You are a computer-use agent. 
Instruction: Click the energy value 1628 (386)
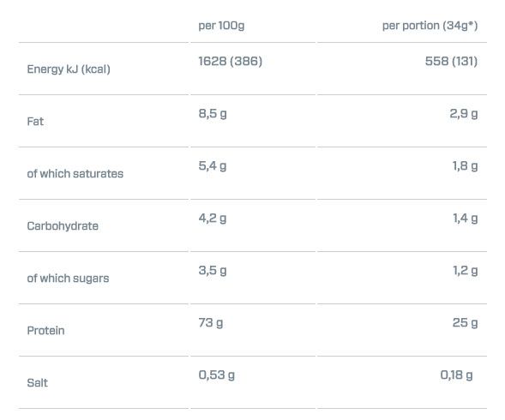pos(231,61)
